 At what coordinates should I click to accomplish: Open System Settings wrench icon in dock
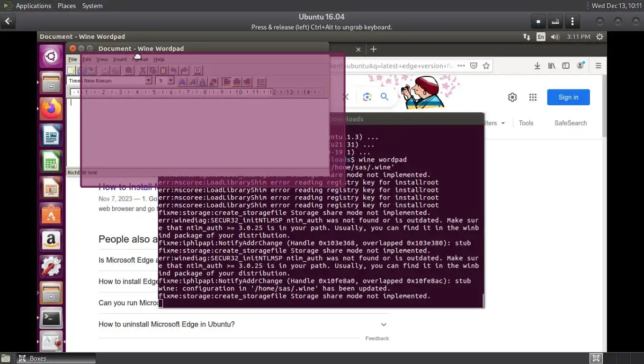click(51, 267)
